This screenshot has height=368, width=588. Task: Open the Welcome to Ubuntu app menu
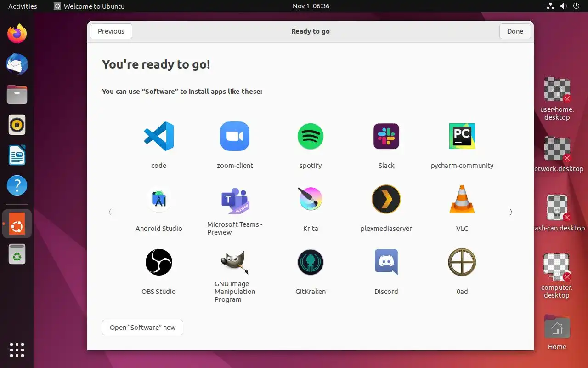click(89, 6)
